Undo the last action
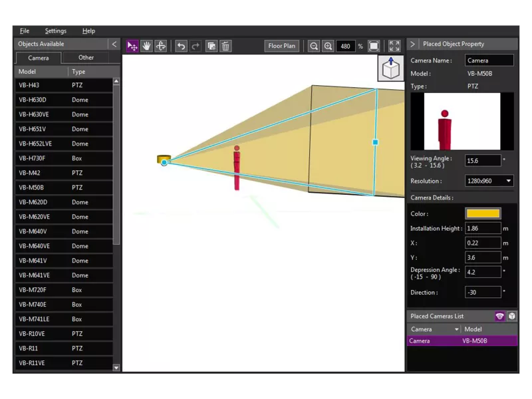Viewport: 532px width, 399px height. click(x=181, y=46)
